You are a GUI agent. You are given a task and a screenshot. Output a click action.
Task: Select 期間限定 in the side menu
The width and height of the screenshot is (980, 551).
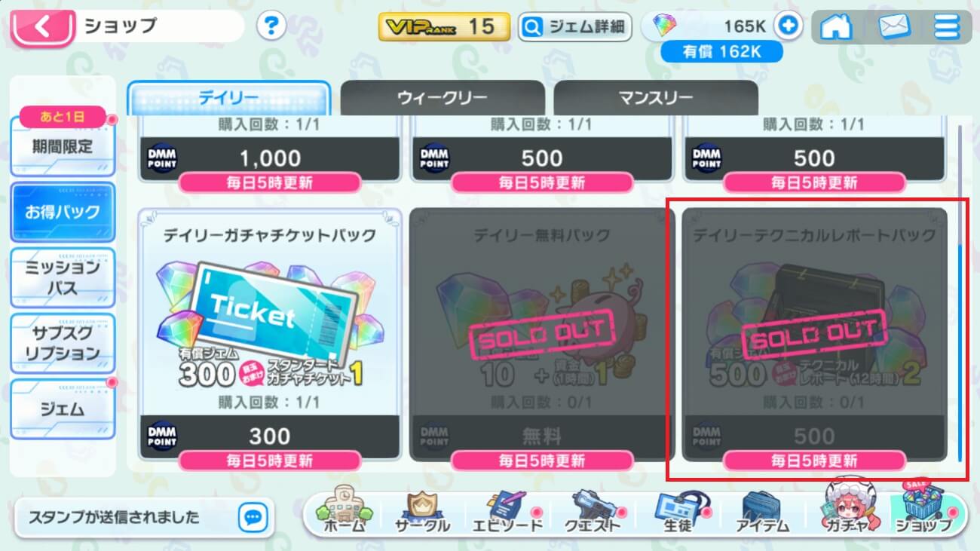(x=63, y=143)
